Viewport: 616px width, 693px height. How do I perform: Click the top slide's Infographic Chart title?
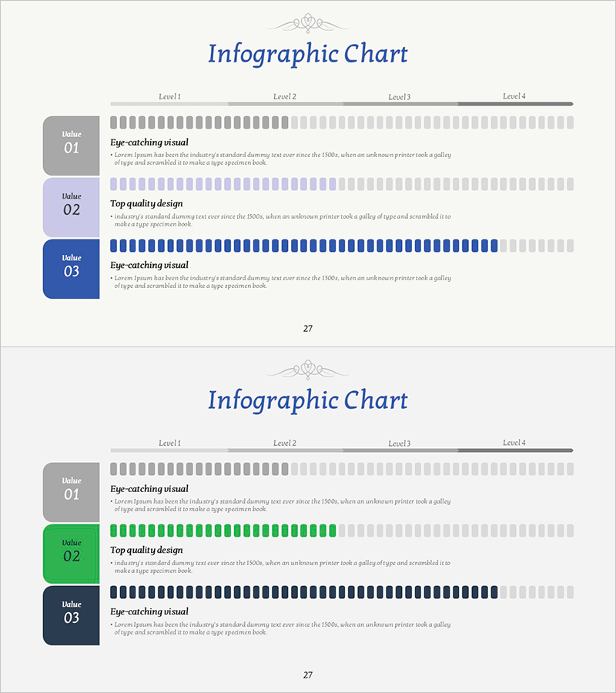tap(307, 55)
